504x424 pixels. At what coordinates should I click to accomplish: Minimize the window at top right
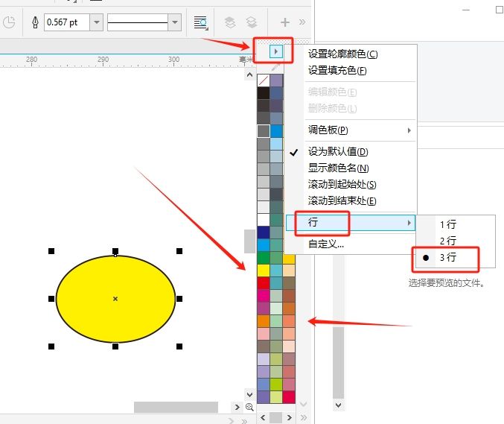(x=466, y=10)
